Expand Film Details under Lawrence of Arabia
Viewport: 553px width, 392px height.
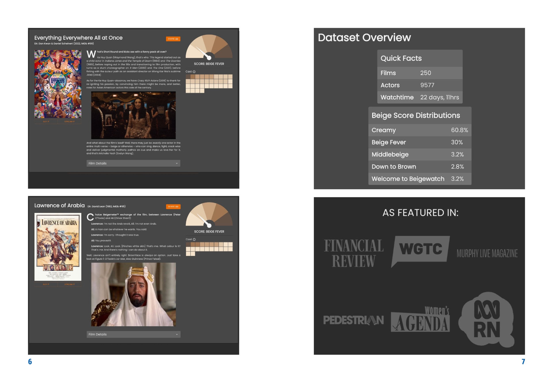coord(133,334)
